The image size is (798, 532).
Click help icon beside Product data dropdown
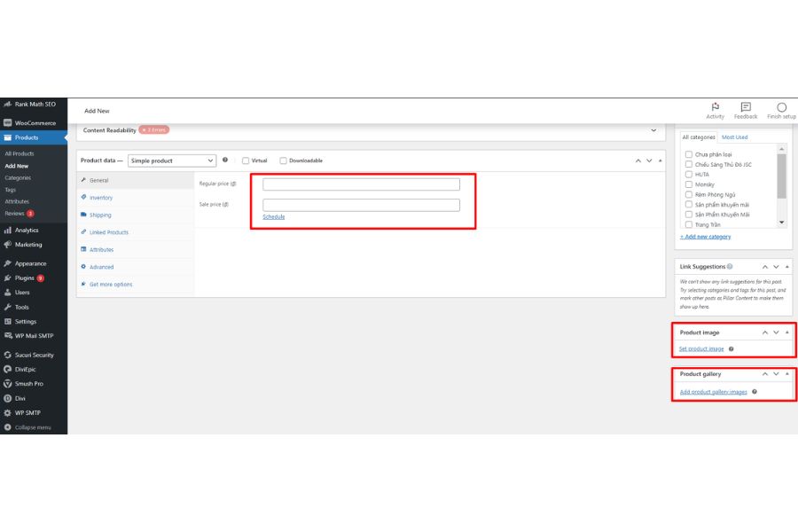pyautogui.click(x=225, y=160)
